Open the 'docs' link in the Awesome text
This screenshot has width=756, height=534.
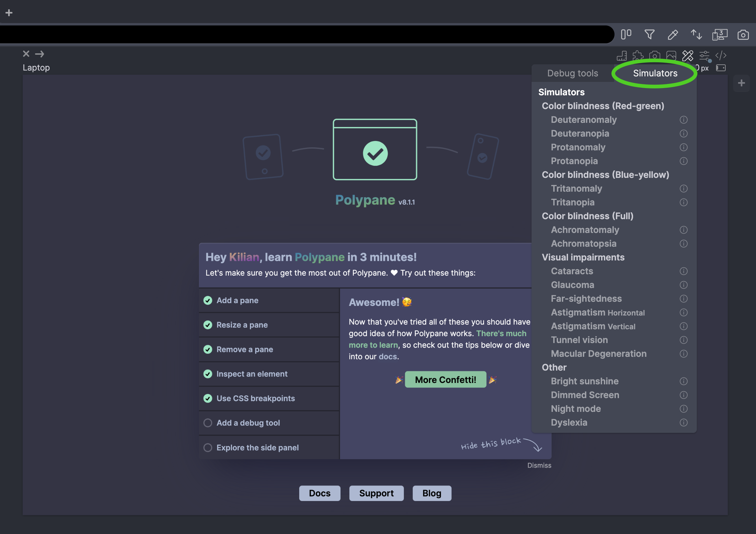388,356
